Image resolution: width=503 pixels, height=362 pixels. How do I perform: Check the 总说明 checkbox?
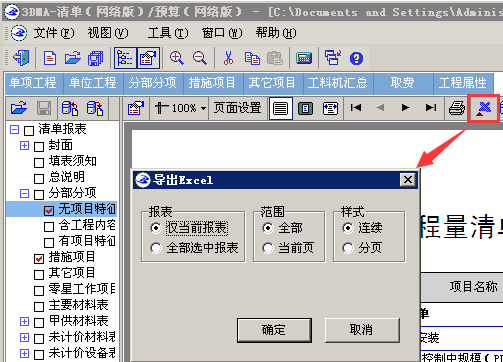[39, 179]
